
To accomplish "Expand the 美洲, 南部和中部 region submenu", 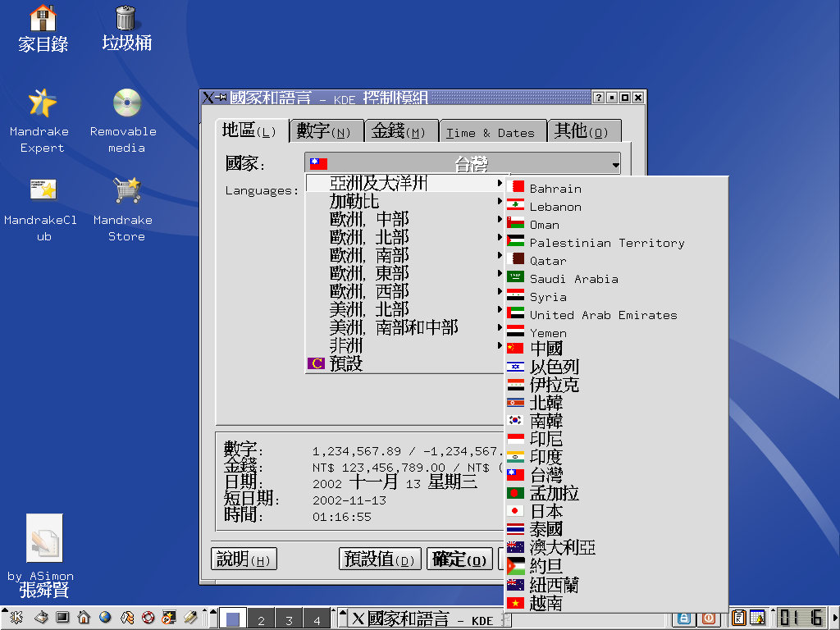I will point(405,328).
